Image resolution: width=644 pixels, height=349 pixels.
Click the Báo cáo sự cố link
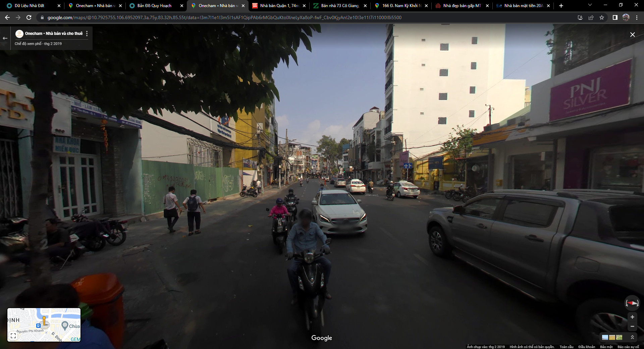click(x=628, y=347)
